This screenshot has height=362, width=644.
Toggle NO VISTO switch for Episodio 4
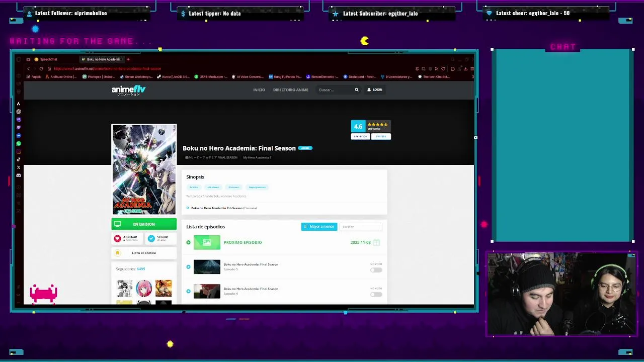tap(376, 295)
